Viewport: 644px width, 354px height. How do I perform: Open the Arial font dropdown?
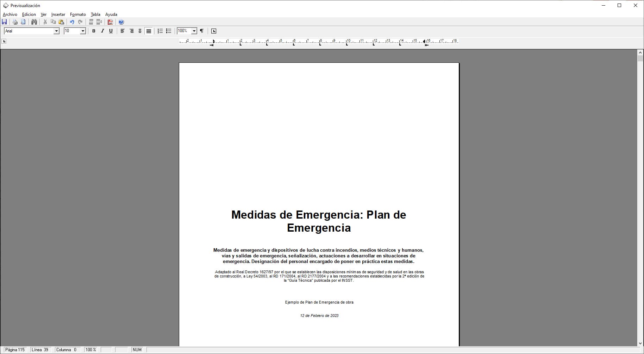56,31
